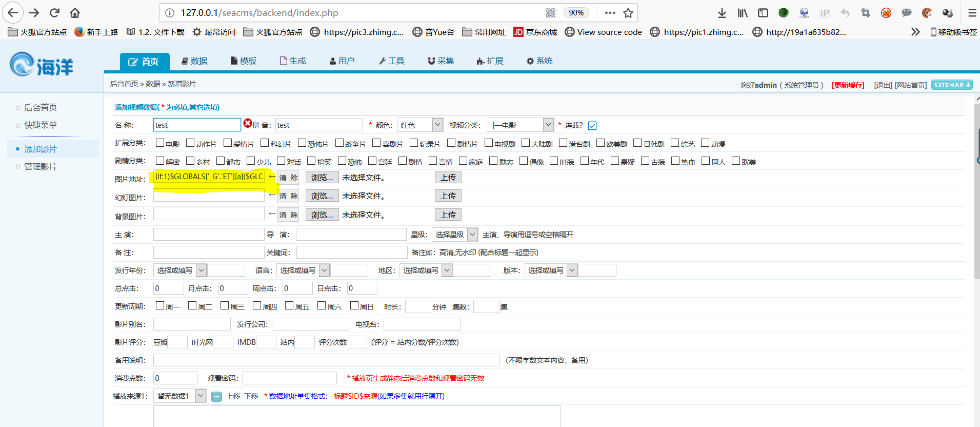Open the 系统 tab

point(539,61)
